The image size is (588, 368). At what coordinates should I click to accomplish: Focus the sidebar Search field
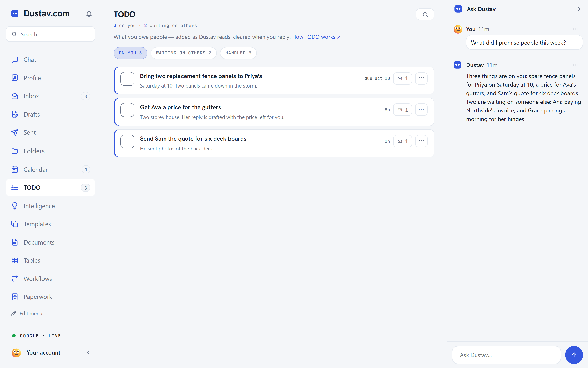coord(50,34)
